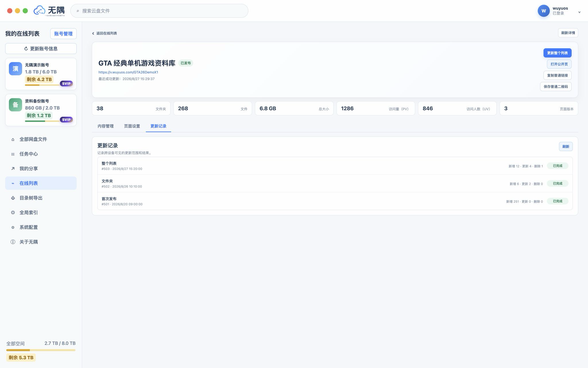588x368 pixels.
Task: Switch to the 页面设置 tab
Action: pyautogui.click(x=132, y=126)
